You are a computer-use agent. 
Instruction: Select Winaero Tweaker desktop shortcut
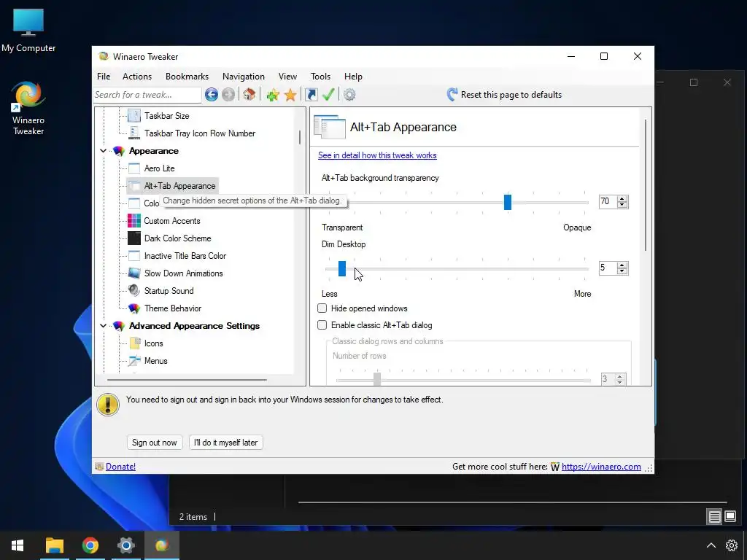[x=28, y=109]
